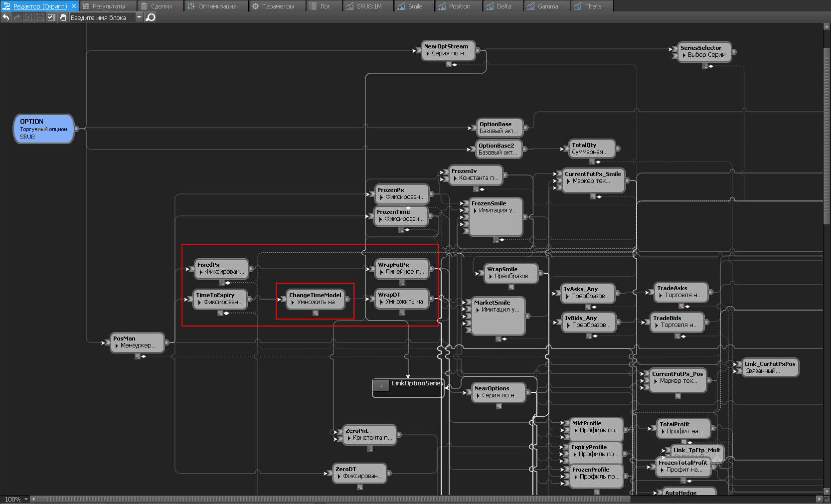The width and height of the screenshot is (831, 504).
Task: Expand the LinkOptionSeries plus button
Action: tap(381, 386)
